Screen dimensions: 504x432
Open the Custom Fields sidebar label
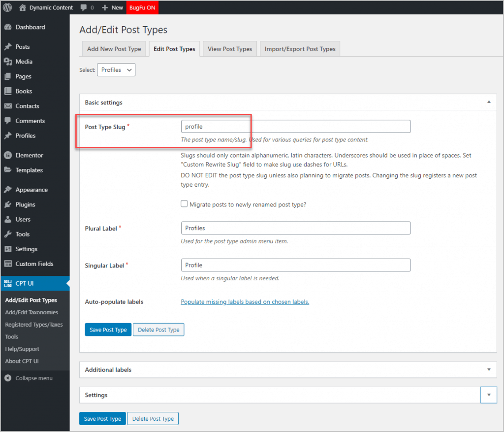pos(34,264)
